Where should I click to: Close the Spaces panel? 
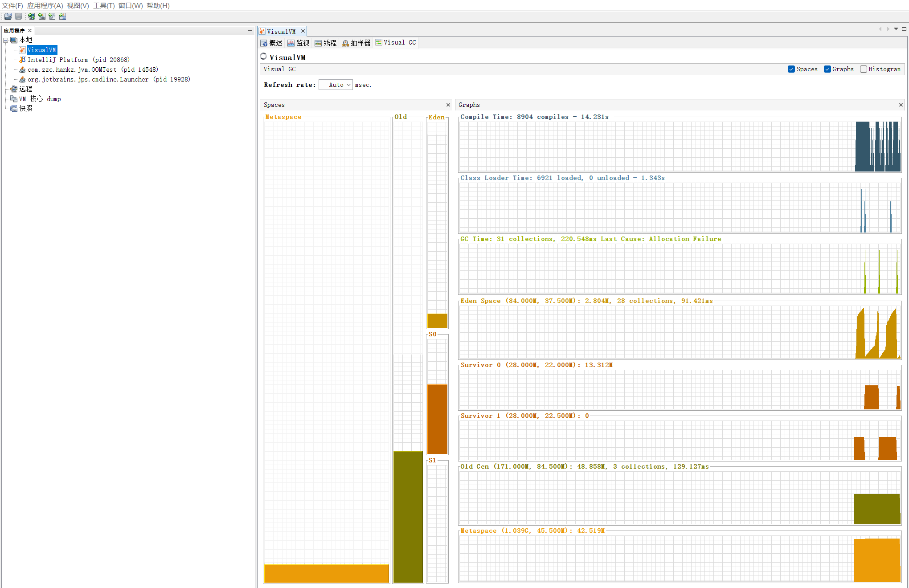click(x=448, y=105)
